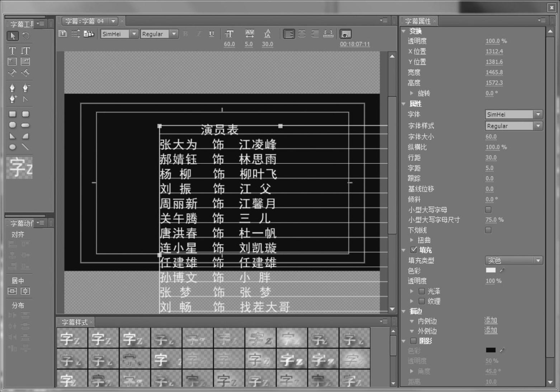Viewport: 560px width, 392px height.
Task: Select the Selection arrow tool
Action: click(13, 36)
